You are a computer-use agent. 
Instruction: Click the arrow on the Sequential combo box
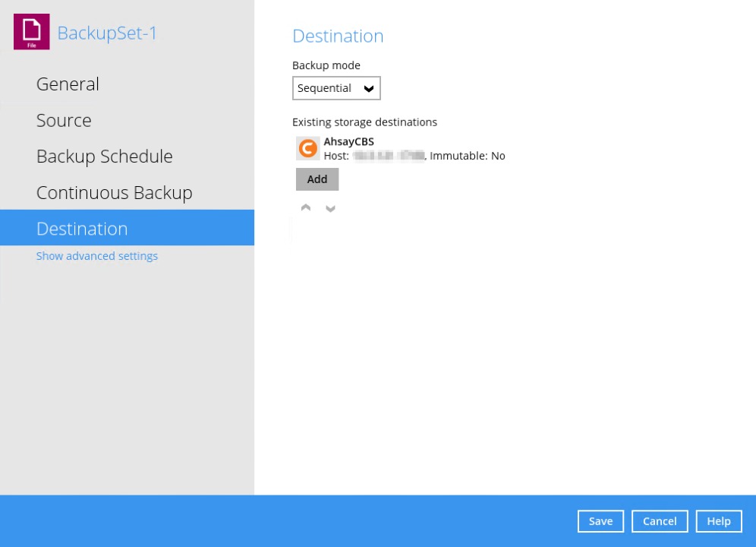coord(369,89)
